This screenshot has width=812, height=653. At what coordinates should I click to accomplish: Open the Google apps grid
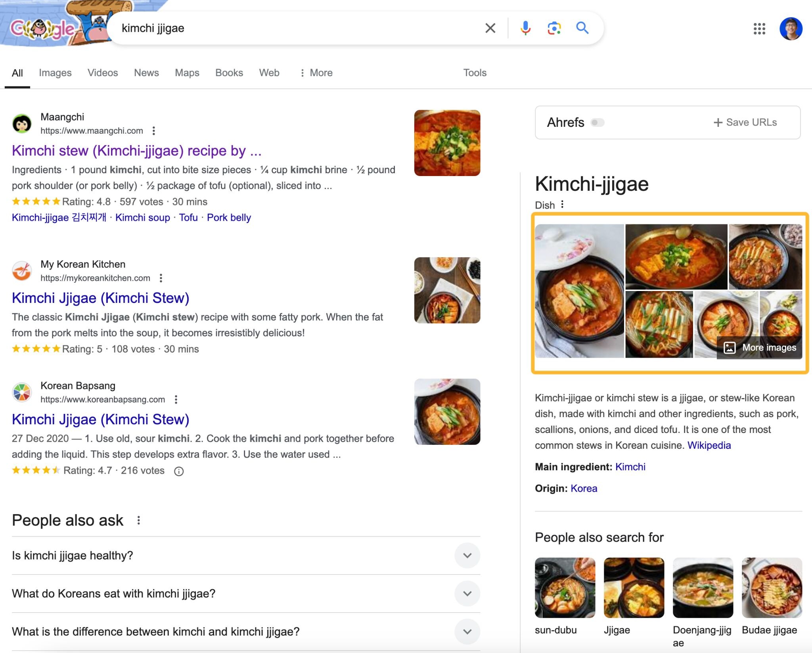pos(760,29)
